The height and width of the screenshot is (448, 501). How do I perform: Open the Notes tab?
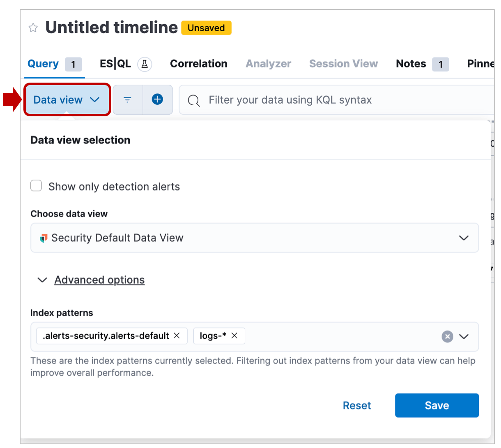411,64
